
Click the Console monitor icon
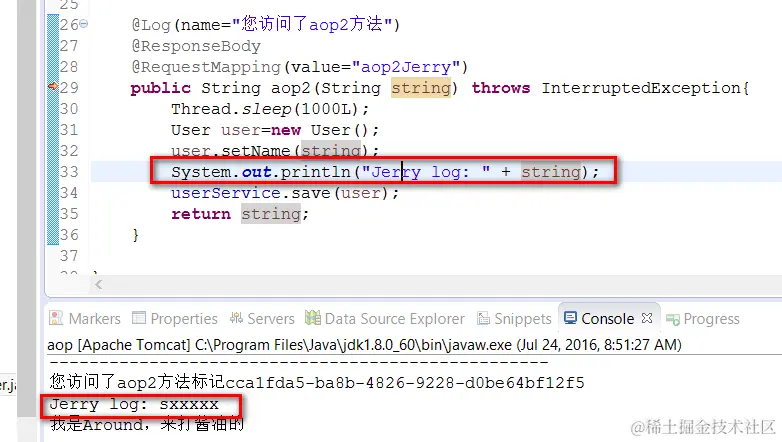pyautogui.click(x=570, y=318)
